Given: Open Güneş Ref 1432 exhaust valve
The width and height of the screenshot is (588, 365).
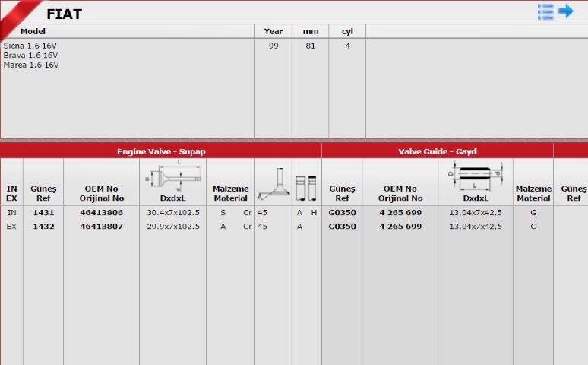Looking at the screenshot, I should click(x=43, y=227).
